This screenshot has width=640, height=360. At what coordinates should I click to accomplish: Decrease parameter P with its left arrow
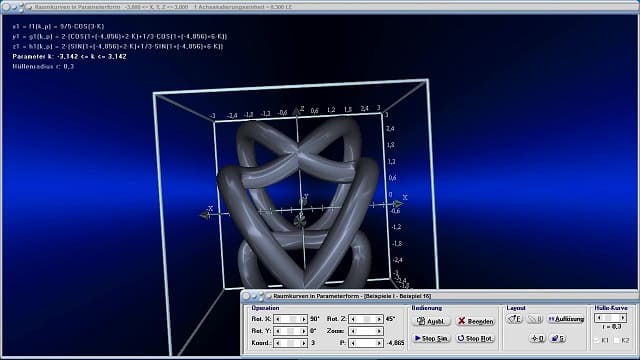(x=353, y=343)
